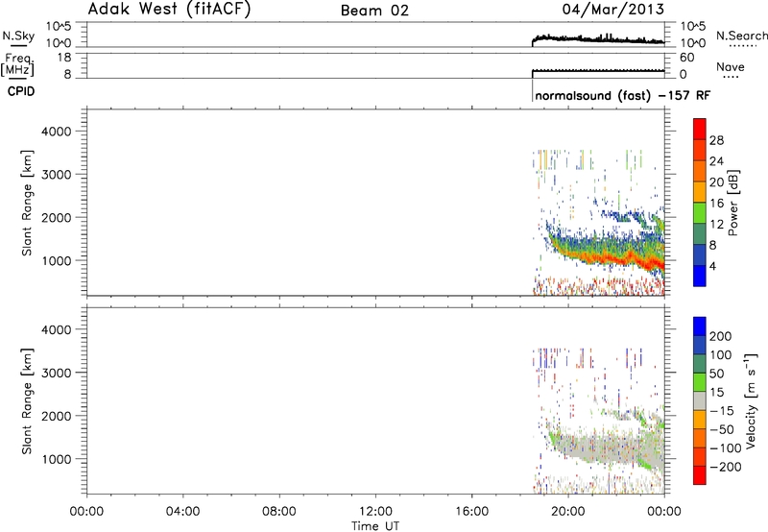This screenshot has width=768, height=532.
Task: Click the 'Velocity [m s-1]' colorbar label
Action: coord(751,400)
